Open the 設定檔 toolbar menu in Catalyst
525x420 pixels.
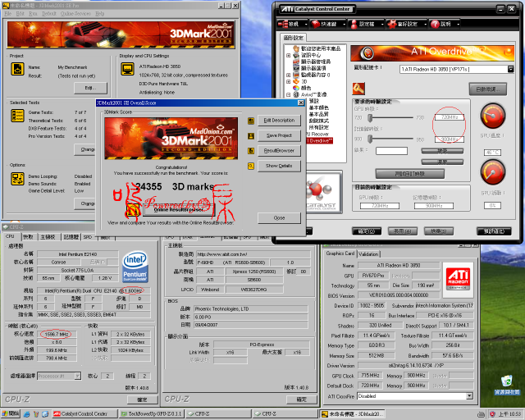[366, 24]
